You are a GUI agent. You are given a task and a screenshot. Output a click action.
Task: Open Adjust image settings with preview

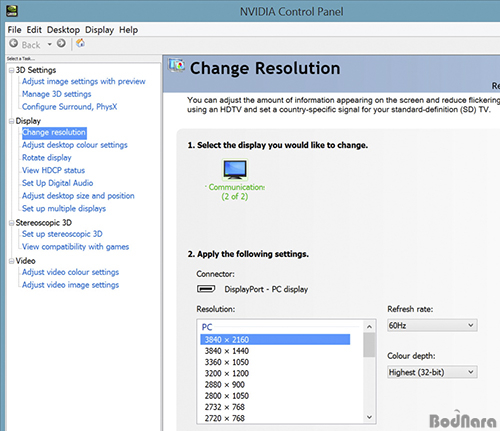coord(84,81)
